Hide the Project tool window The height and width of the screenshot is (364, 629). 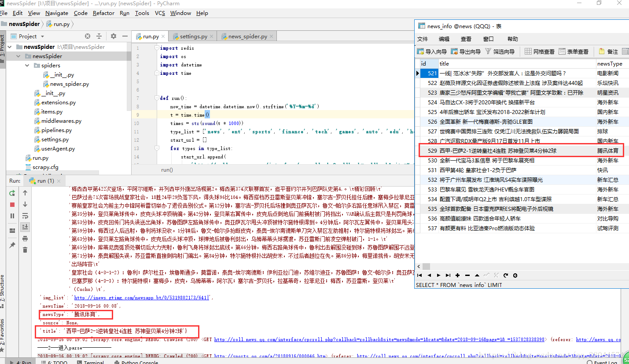[125, 36]
